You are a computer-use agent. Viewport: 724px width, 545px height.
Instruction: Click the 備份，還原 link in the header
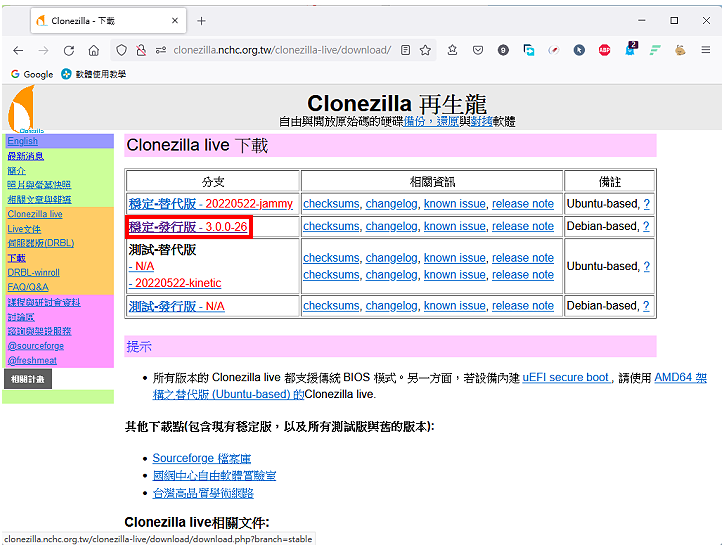[x=431, y=122]
